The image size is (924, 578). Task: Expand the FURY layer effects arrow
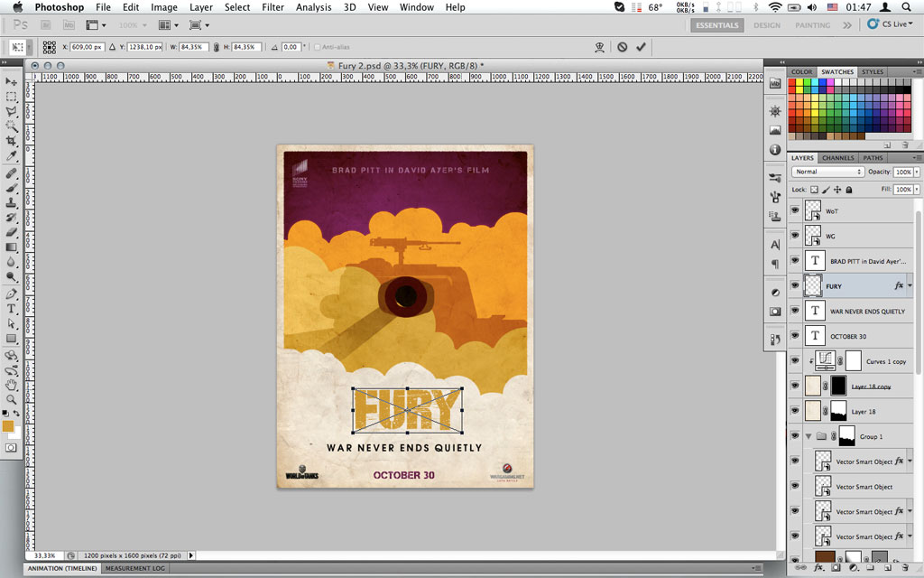(x=910, y=286)
